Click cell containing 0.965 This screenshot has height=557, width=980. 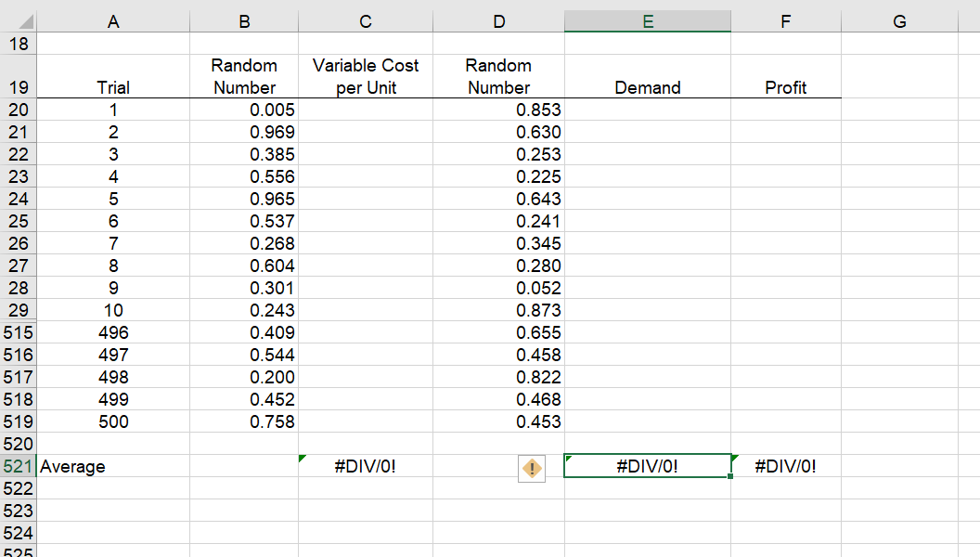(244, 199)
